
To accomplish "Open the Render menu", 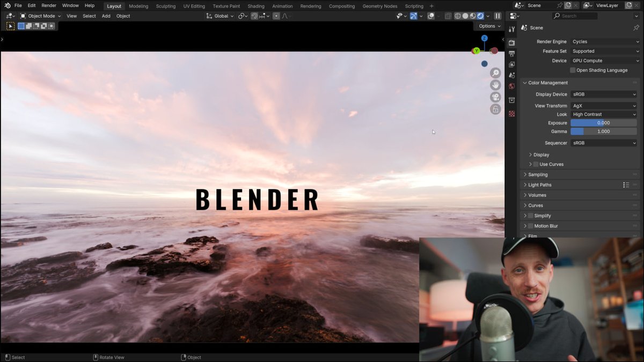I will (x=49, y=6).
